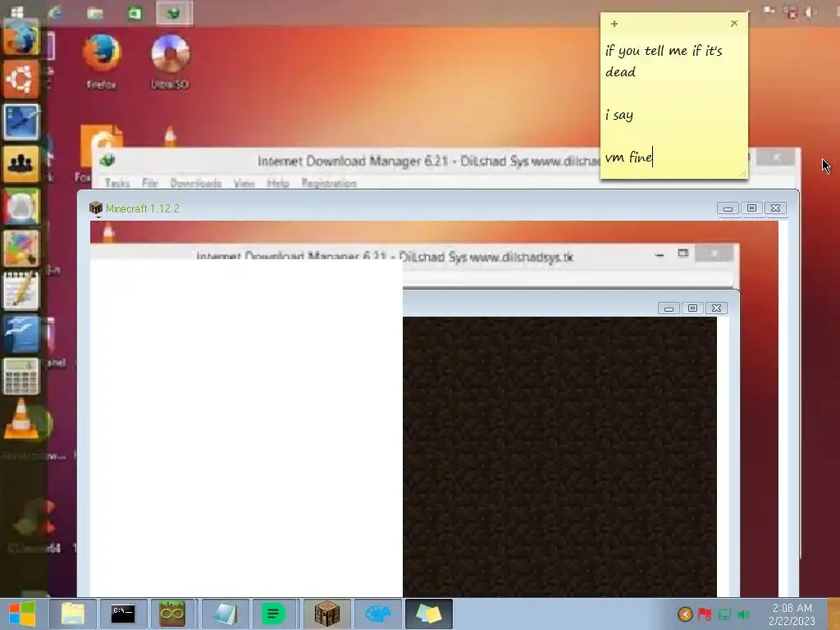The height and width of the screenshot is (630, 840).
Task: Open the yellow people silhouettes dock icon
Action: click(21, 164)
